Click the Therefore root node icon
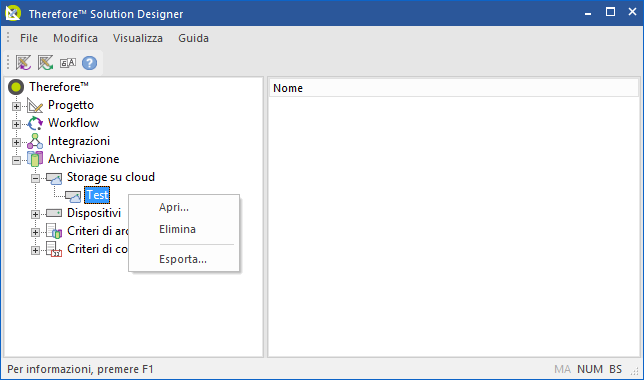Image resolution: width=644 pixels, height=380 pixels. tap(16, 87)
